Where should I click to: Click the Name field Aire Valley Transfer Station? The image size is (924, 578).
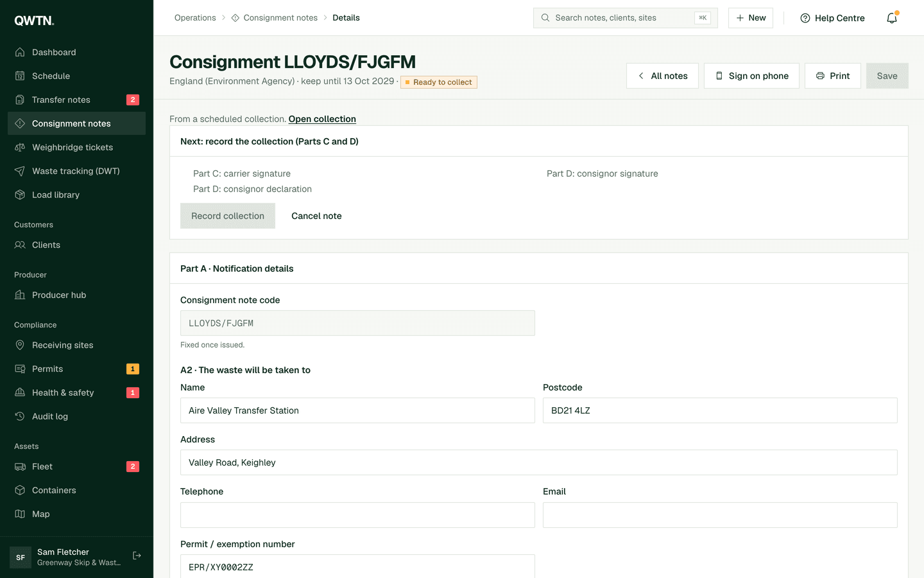click(357, 410)
